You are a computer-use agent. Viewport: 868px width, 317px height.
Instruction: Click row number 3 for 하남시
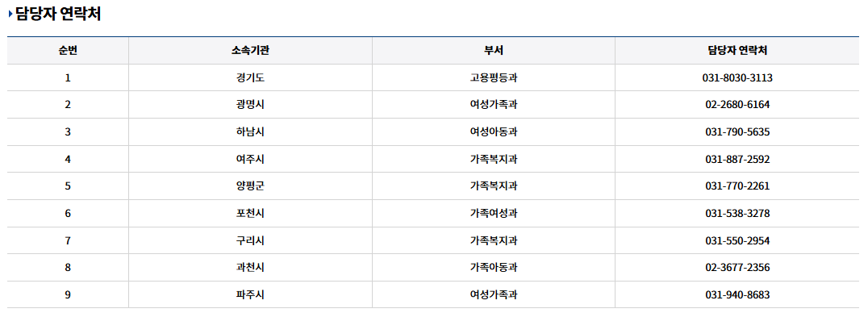pyautogui.click(x=68, y=132)
